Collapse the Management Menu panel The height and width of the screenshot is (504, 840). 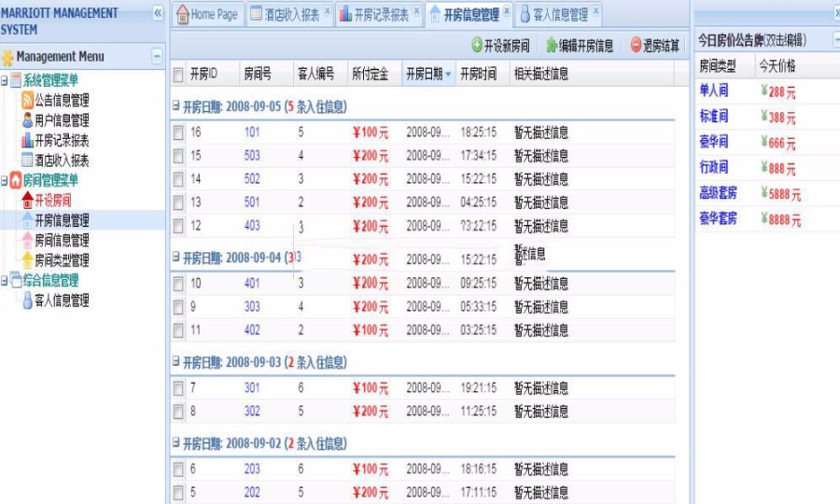(157, 56)
